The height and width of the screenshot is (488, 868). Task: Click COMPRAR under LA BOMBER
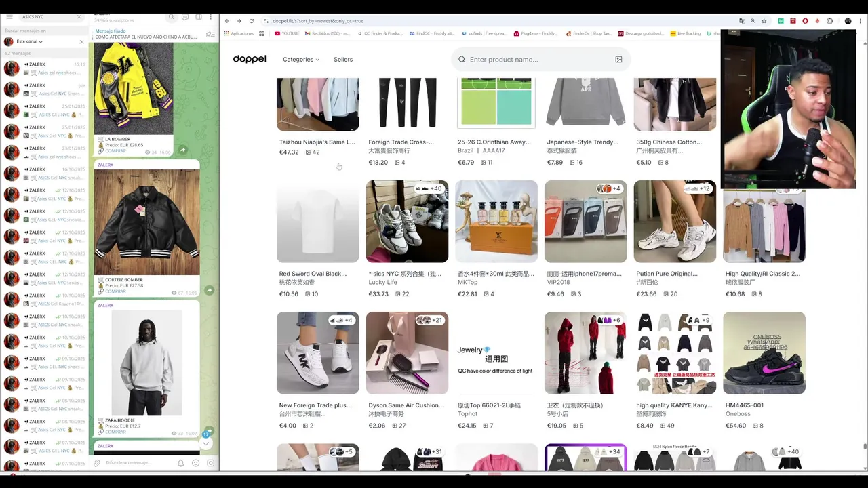click(115, 151)
